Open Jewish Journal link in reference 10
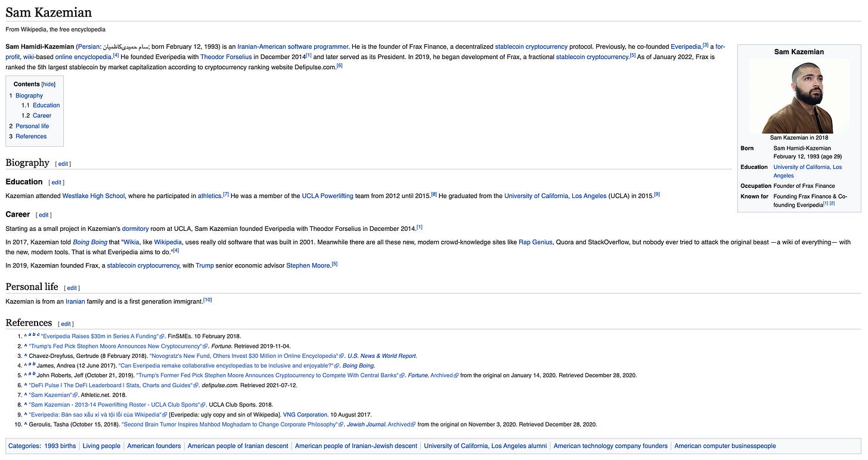 click(x=365, y=425)
